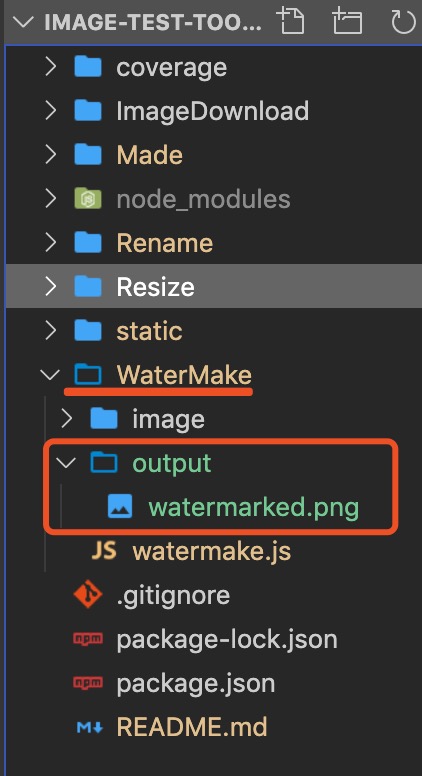This screenshot has height=776, width=422.
Task: Open the Rename folder
Action: pyautogui.click(x=165, y=243)
